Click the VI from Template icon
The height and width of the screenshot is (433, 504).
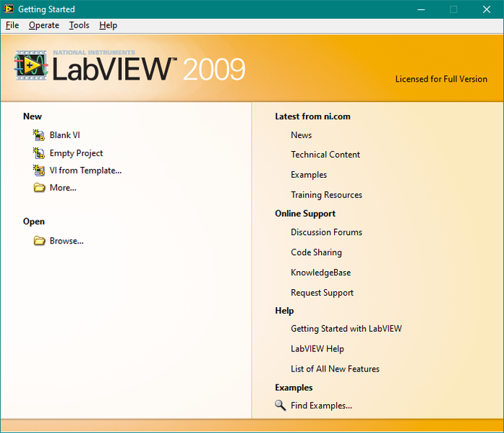[x=39, y=171]
